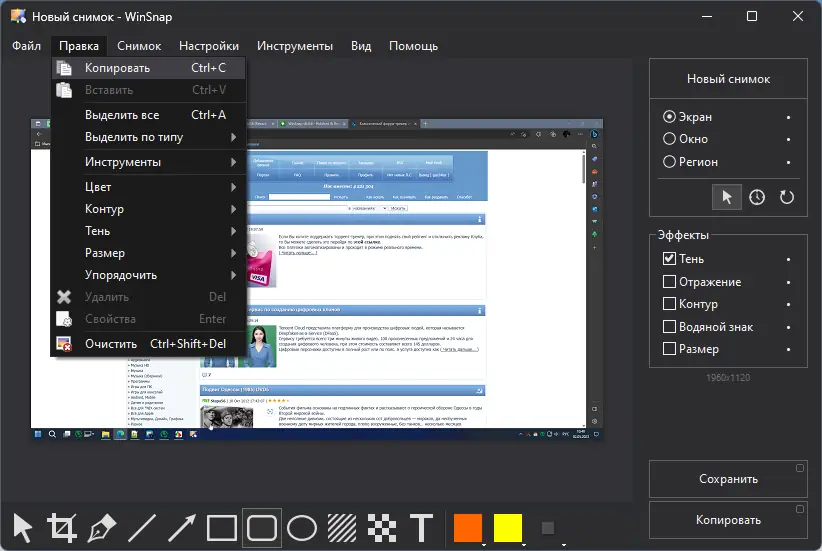Image resolution: width=822 pixels, height=551 pixels.
Task: Click the Clear icon in the menu
Action: pos(64,344)
